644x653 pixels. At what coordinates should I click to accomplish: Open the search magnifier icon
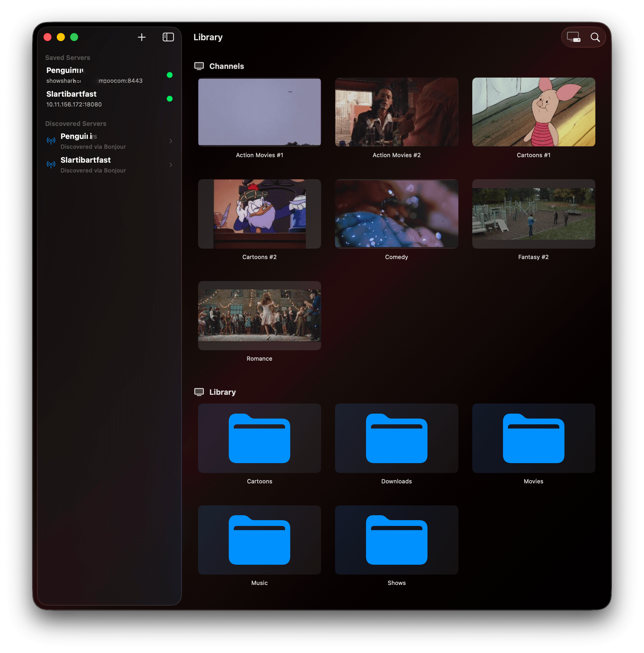pos(595,37)
